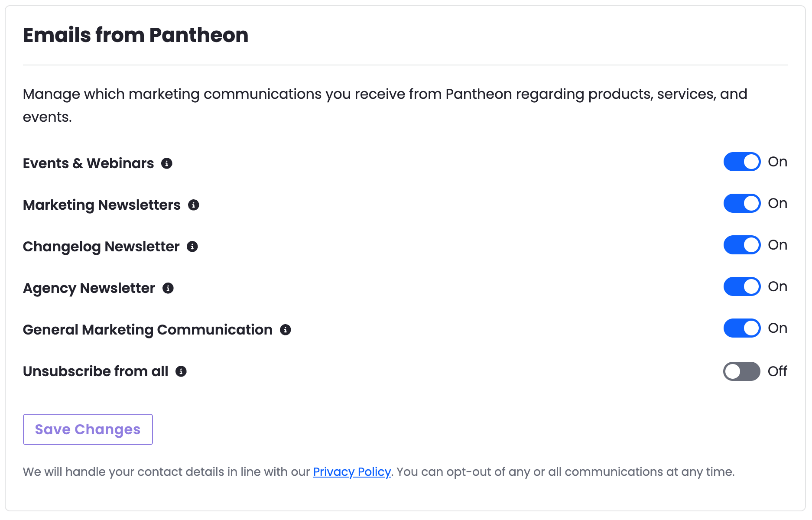812x520 pixels.
Task: Click the info icon beside Unsubscribe from all
Action: 181,371
